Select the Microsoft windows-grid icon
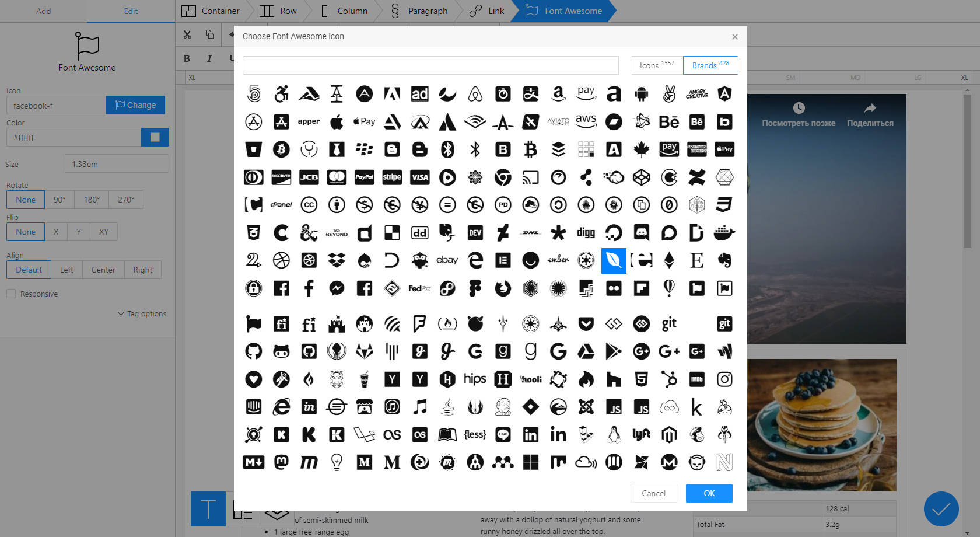Image resolution: width=980 pixels, height=537 pixels. point(531,462)
